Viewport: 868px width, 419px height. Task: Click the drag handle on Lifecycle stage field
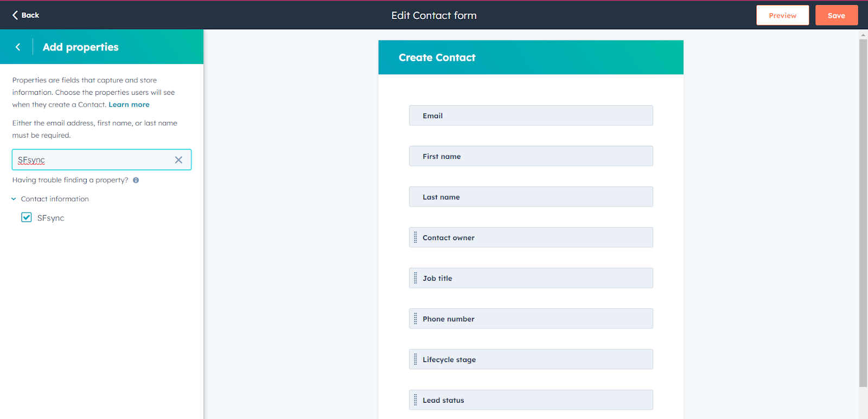click(415, 359)
